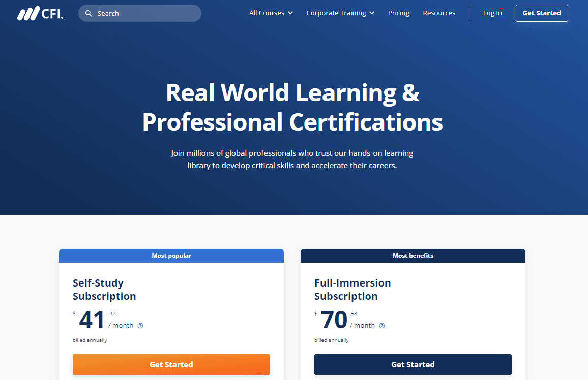Select the Self-Study Subscription heading
This screenshot has width=588, height=380.
click(x=104, y=290)
